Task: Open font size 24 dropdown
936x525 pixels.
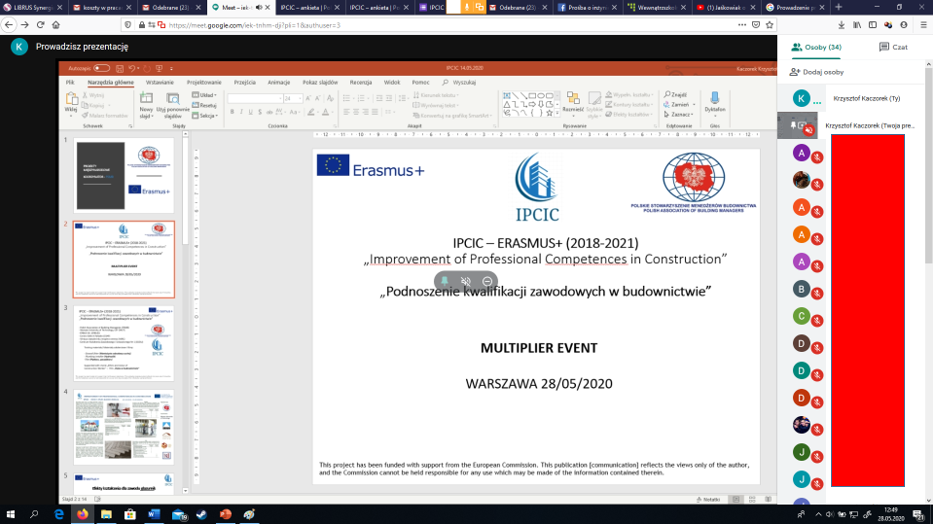Action: coord(300,98)
